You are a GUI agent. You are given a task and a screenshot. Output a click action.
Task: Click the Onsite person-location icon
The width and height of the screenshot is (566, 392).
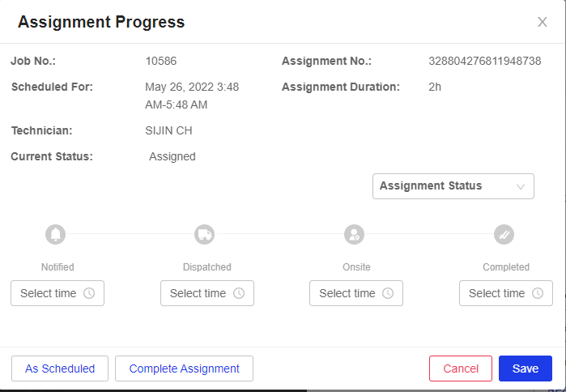pyautogui.click(x=354, y=234)
